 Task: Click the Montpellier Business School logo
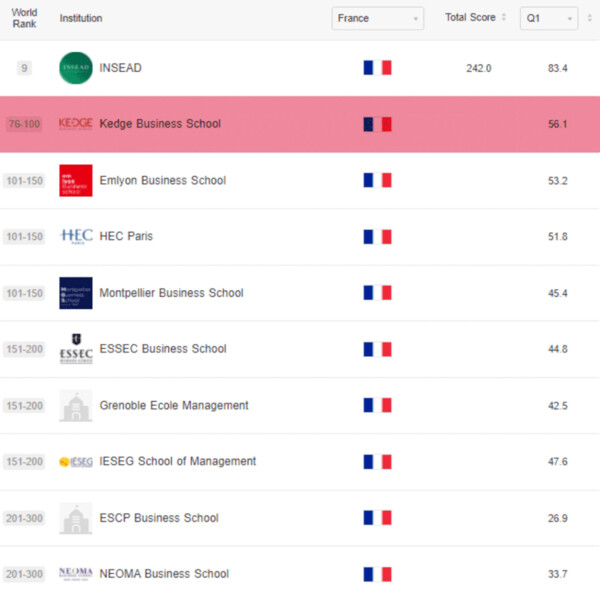[76, 293]
